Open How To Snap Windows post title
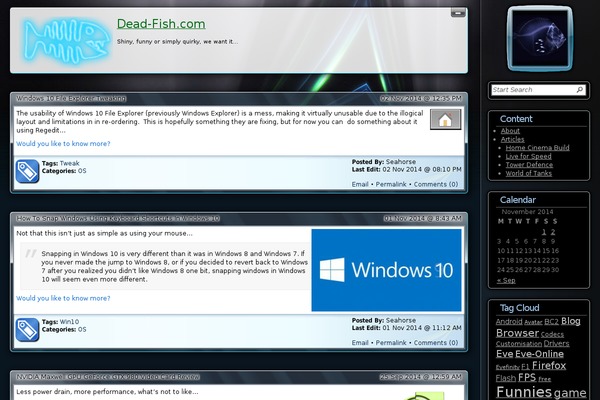The height and width of the screenshot is (400, 600). [x=118, y=218]
